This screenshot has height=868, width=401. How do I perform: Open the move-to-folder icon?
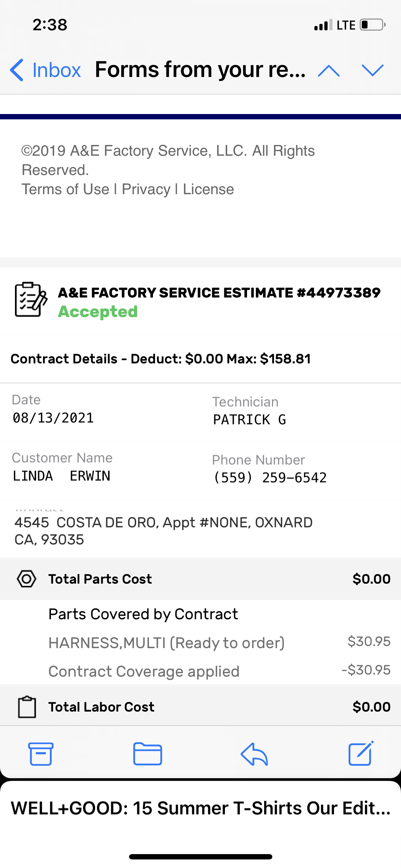[148, 754]
